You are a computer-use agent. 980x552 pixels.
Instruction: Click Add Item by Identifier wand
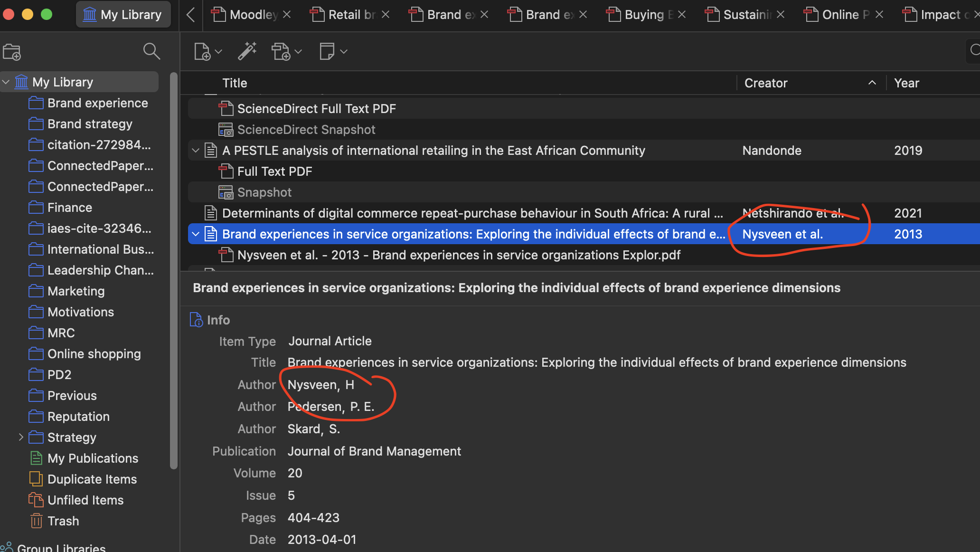[x=247, y=51]
